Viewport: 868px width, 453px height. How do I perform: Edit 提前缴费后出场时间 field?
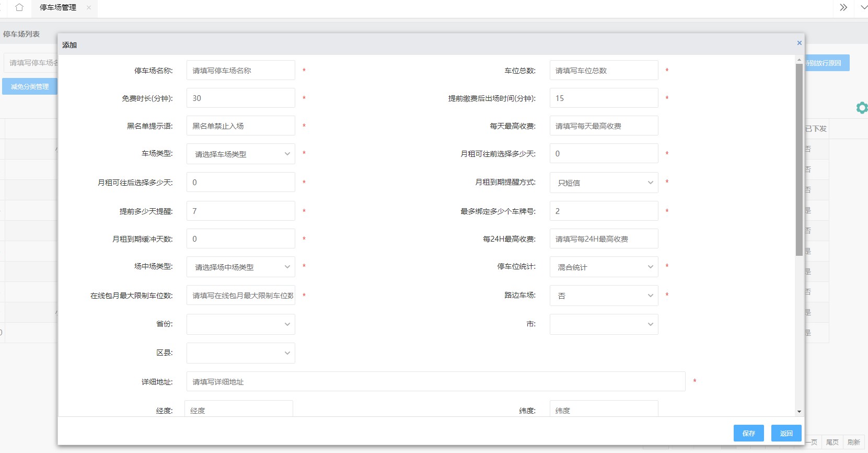pyautogui.click(x=604, y=98)
